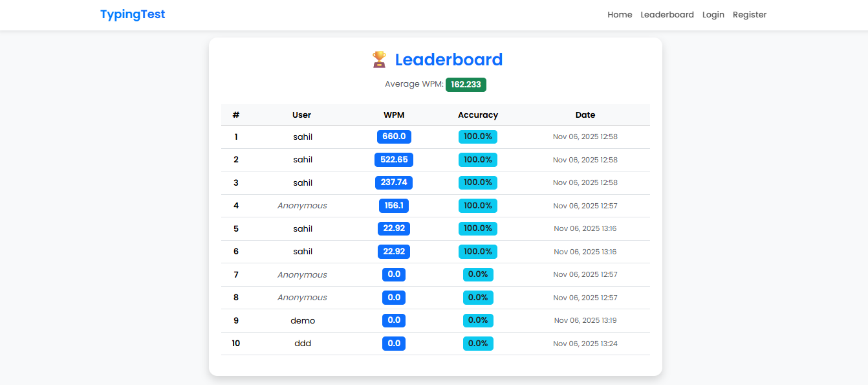Click the 100.0% accuracy badge in rank 1

478,137
